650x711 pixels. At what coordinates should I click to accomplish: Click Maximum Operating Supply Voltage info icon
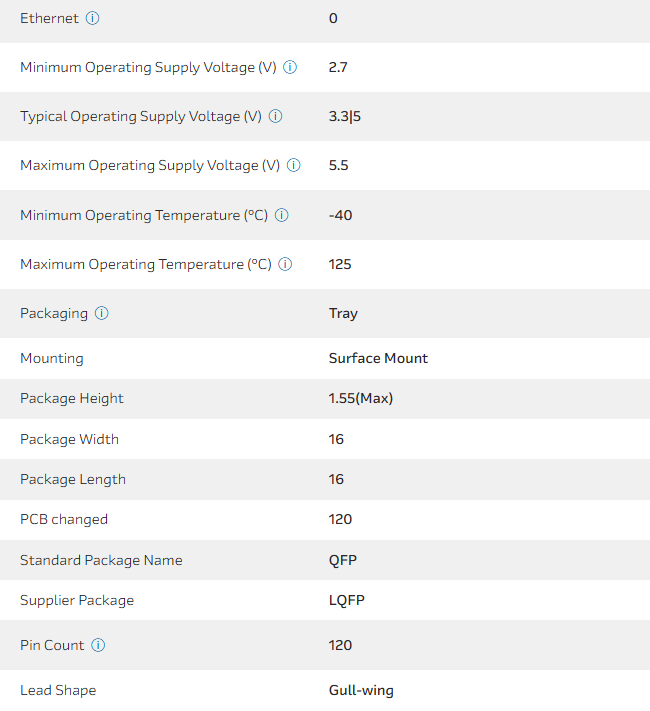pos(294,165)
